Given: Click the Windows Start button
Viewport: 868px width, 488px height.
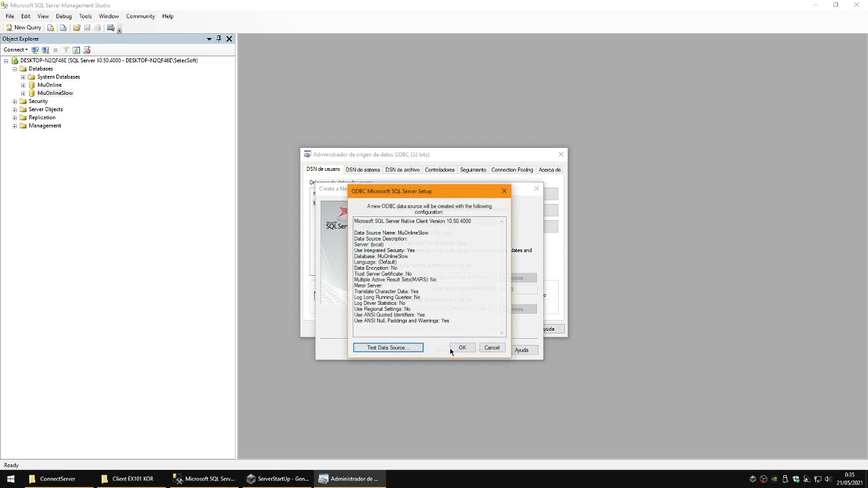Looking at the screenshot, I should pyautogui.click(x=10, y=479).
